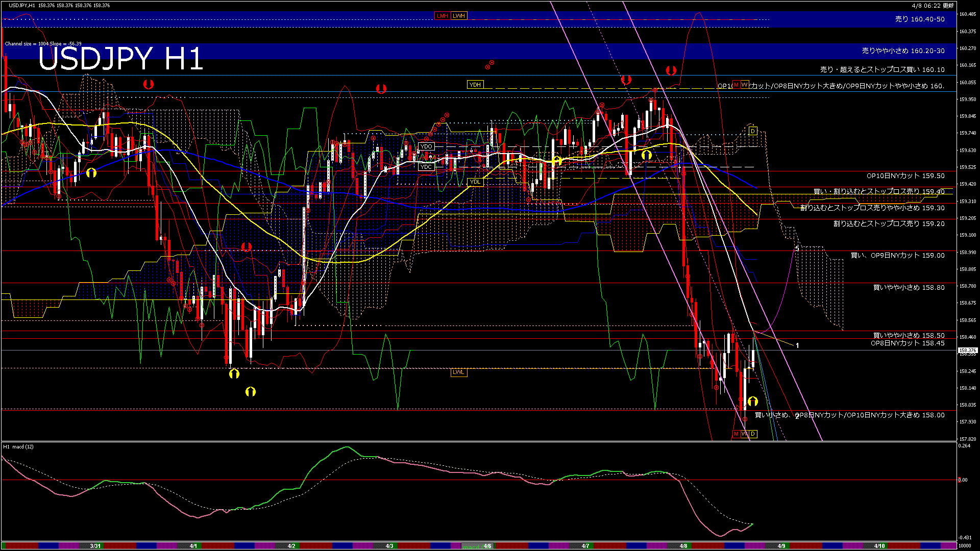Screen dimensions: 980x551
Task: Select the YDO label box
Action: (x=426, y=146)
